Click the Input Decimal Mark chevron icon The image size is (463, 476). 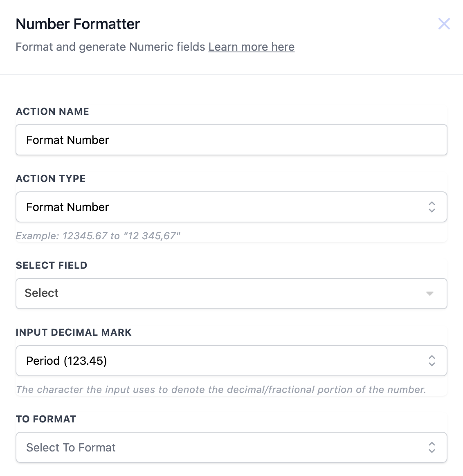[x=432, y=361]
